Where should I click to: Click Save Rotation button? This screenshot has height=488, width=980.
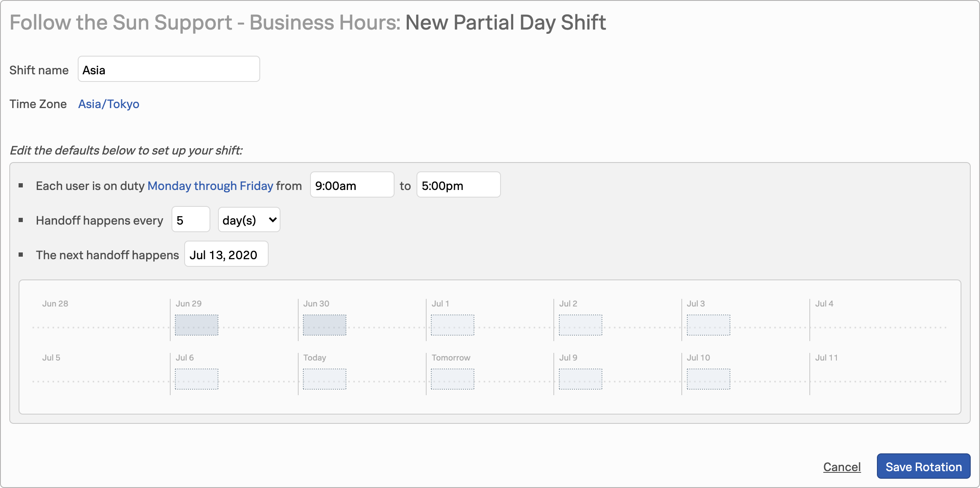coord(923,466)
